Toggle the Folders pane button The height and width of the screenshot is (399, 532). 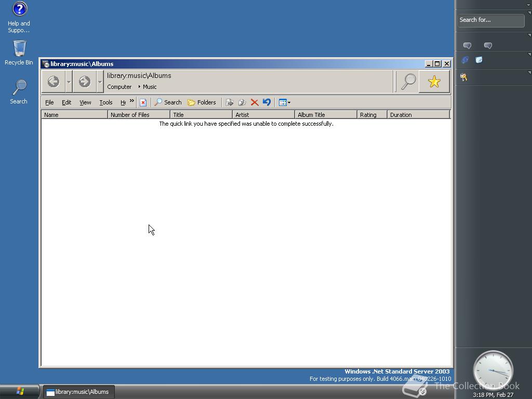[x=202, y=102]
